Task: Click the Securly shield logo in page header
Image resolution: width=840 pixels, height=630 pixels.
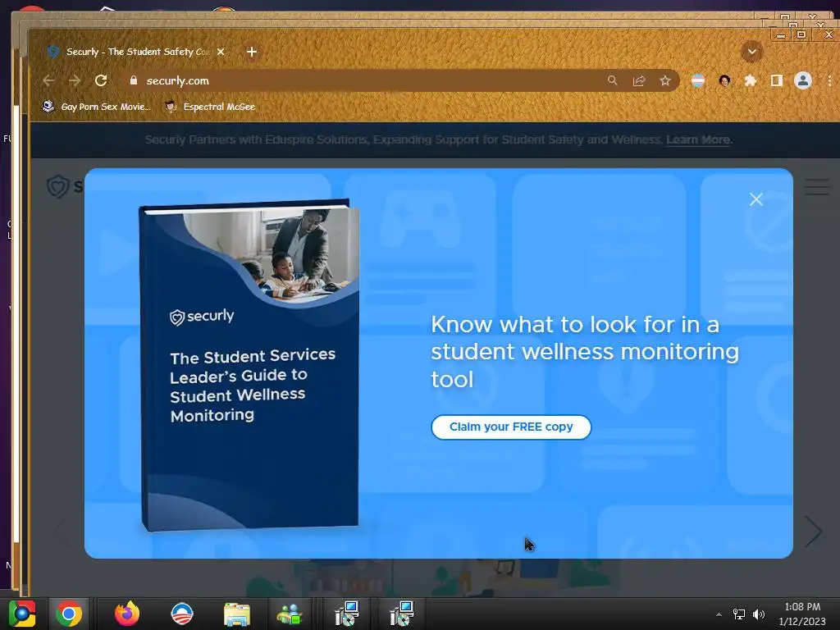Action: pyautogui.click(x=58, y=186)
